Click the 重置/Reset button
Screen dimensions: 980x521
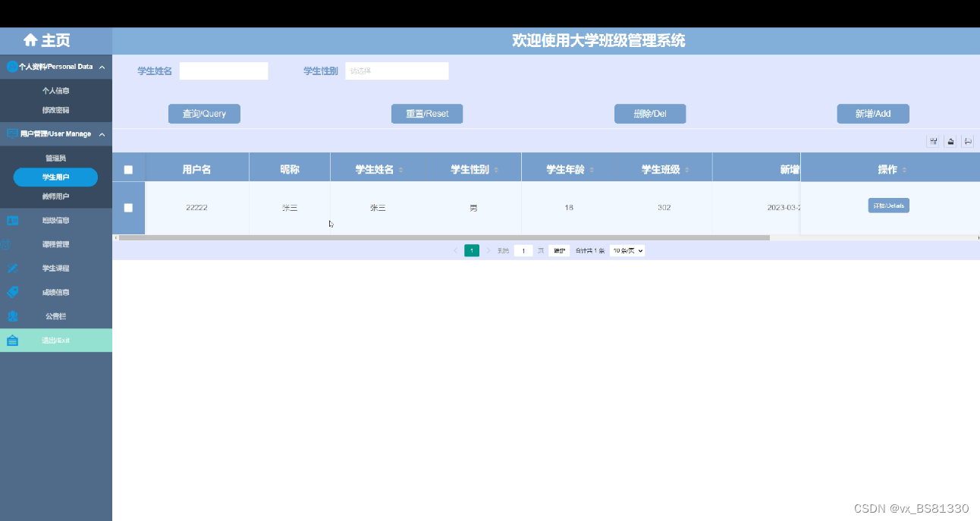pos(427,114)
